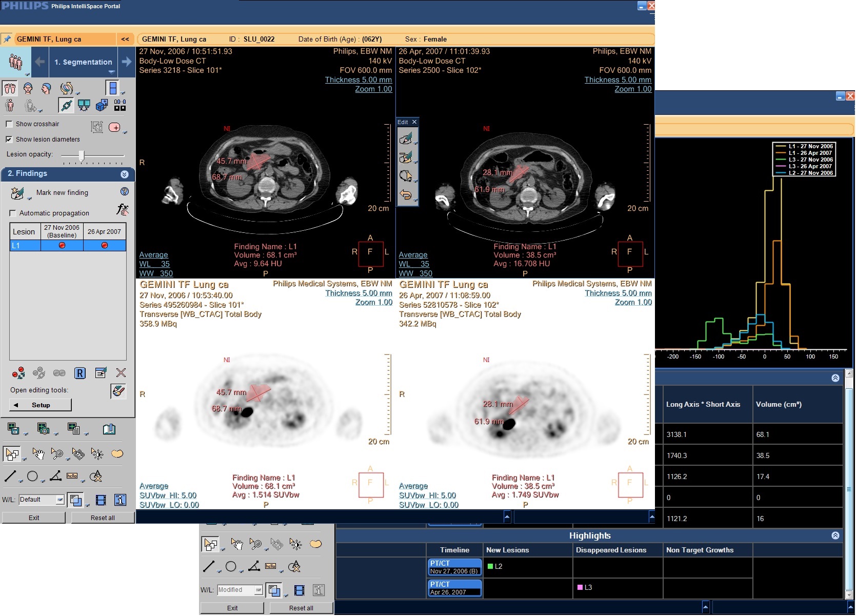This screenshot has width=856, height=616.
Task: Select the window level brightness tool
Action: [96, 453]
